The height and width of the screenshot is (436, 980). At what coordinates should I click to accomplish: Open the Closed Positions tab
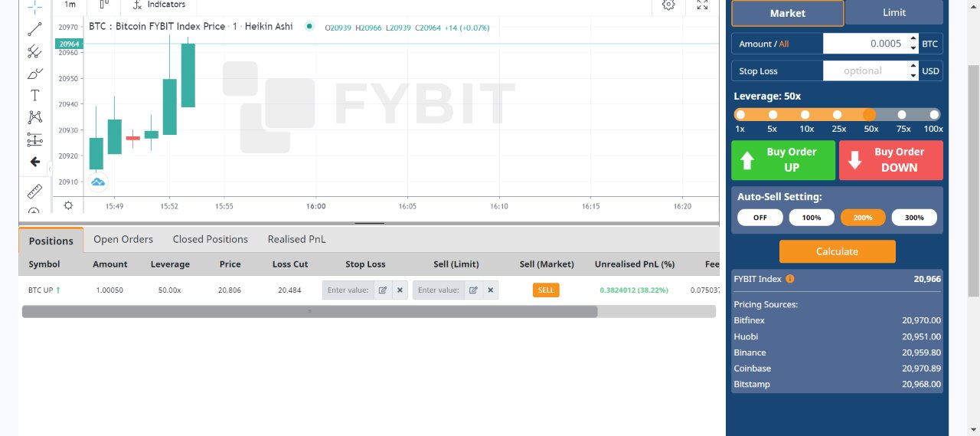point(211,239)
